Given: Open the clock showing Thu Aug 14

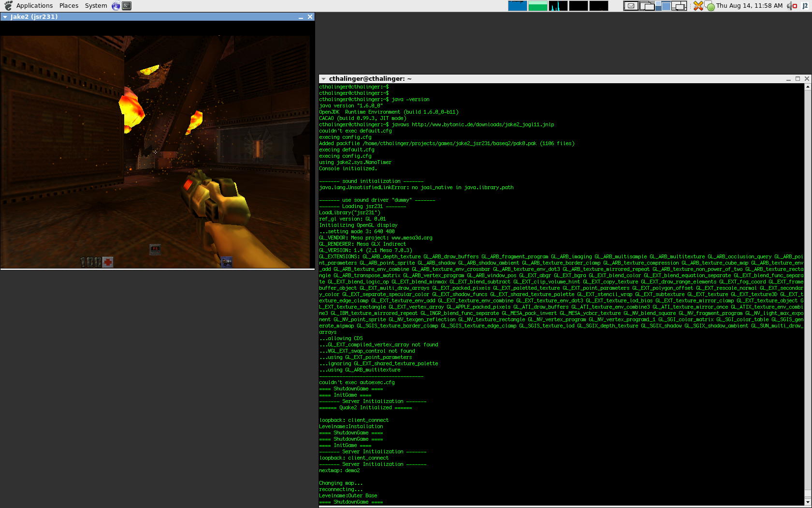Looking at the screenshot, I should tap(749, 6).
